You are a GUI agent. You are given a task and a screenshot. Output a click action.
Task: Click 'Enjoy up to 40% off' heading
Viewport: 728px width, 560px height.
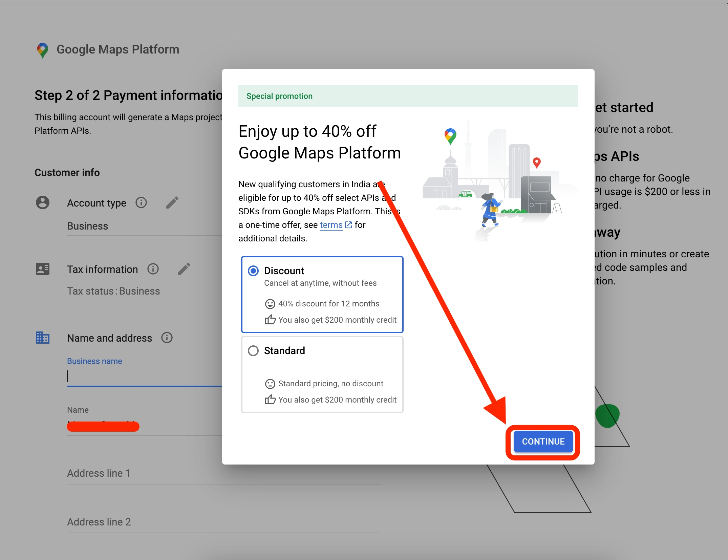pos(307,131)
